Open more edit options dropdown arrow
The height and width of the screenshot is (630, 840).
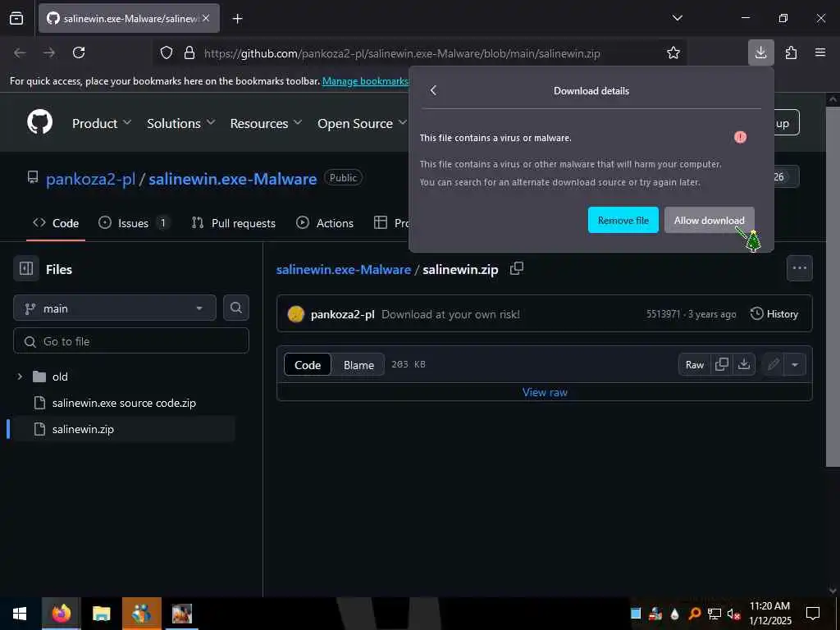(795, 364)
